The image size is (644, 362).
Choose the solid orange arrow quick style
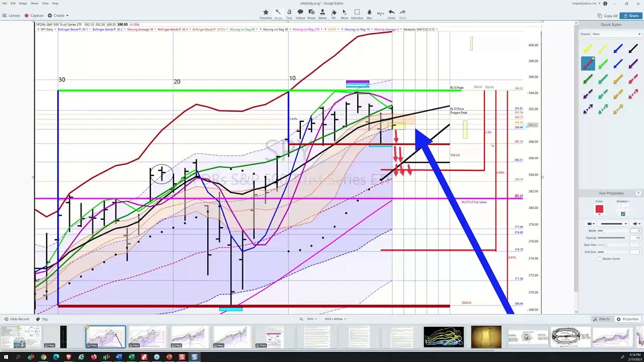[x=618, y=79]
